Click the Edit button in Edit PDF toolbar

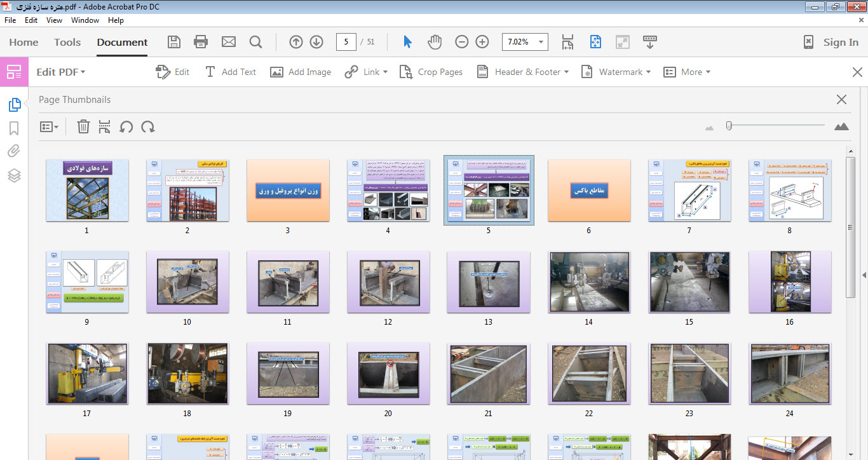point(173,72)
